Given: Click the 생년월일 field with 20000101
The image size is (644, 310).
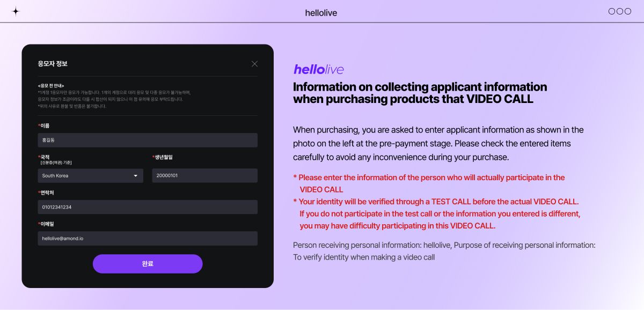Looking at the screenshot, I should [204, 176].
